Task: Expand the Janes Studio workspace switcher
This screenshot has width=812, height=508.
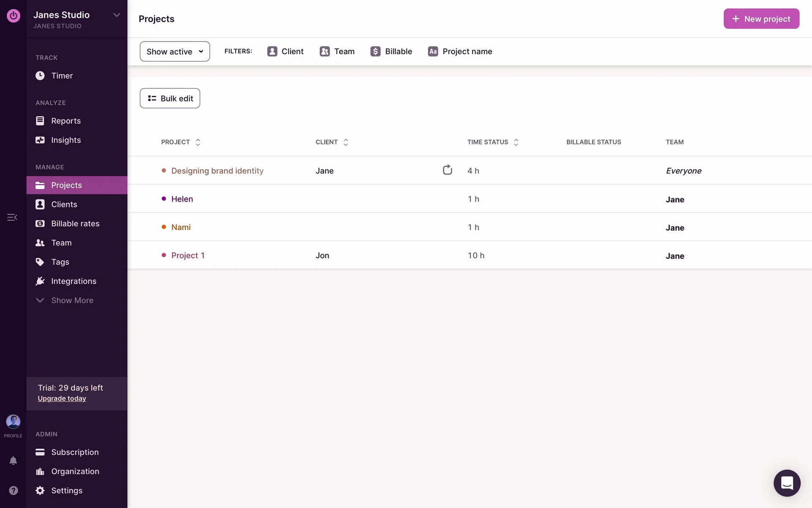Action: [x=116, y=15]
